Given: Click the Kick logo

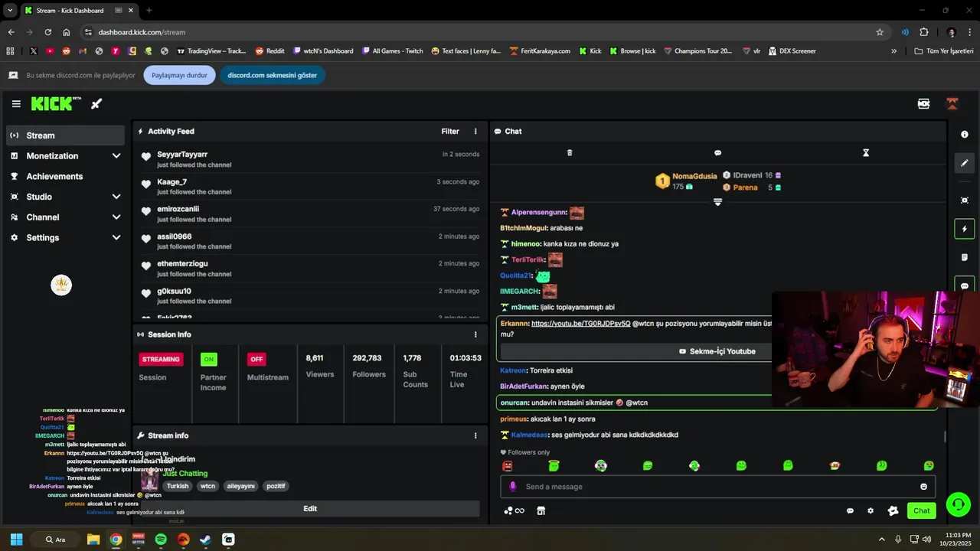Looking at the screenshot, I should pos(56,104).
